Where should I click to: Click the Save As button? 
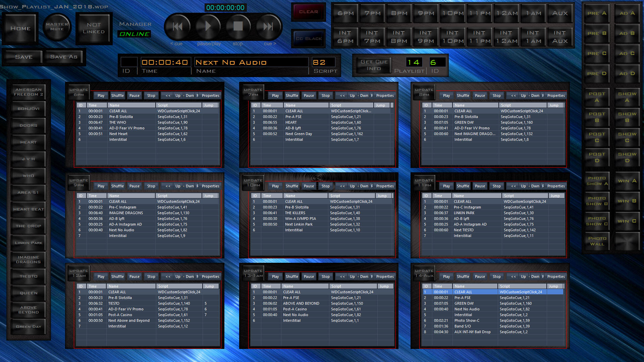click(x=64, y=57)
